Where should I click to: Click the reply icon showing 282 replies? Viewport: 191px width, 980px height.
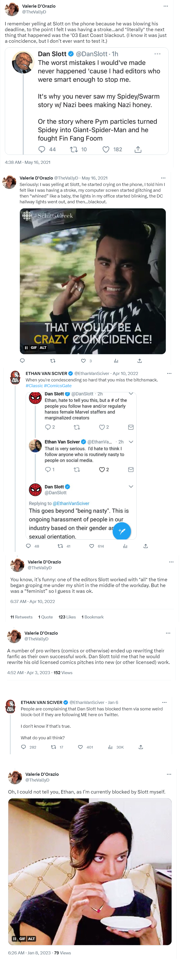tap(24, 747)
